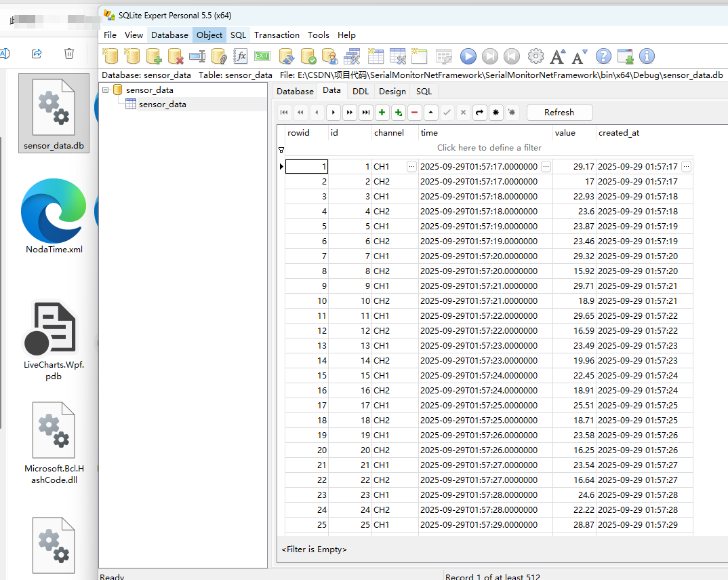Click the table with wrench tools icon

click(398, 56)
